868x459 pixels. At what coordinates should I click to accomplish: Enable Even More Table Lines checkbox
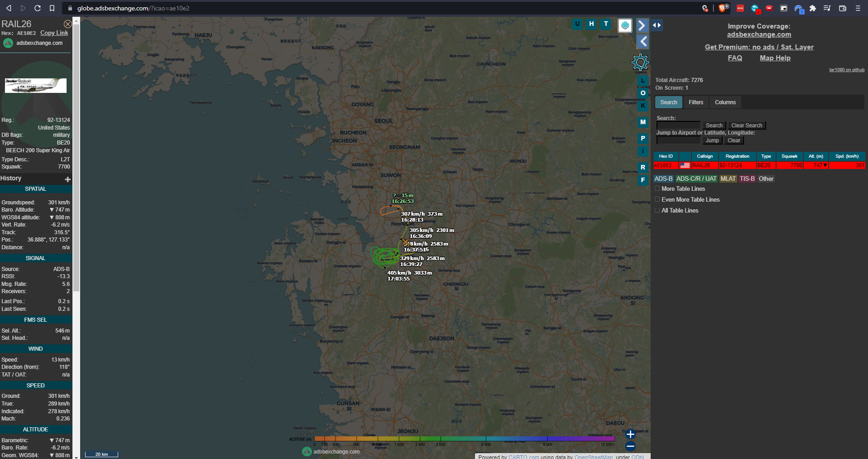657,199
